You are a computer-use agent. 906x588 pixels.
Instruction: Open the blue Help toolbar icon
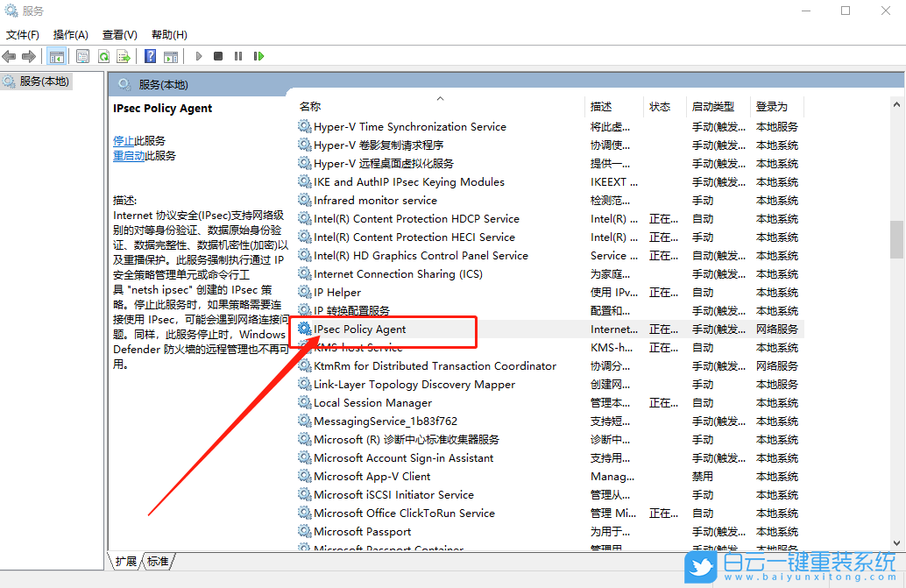(x=151, y=56)
